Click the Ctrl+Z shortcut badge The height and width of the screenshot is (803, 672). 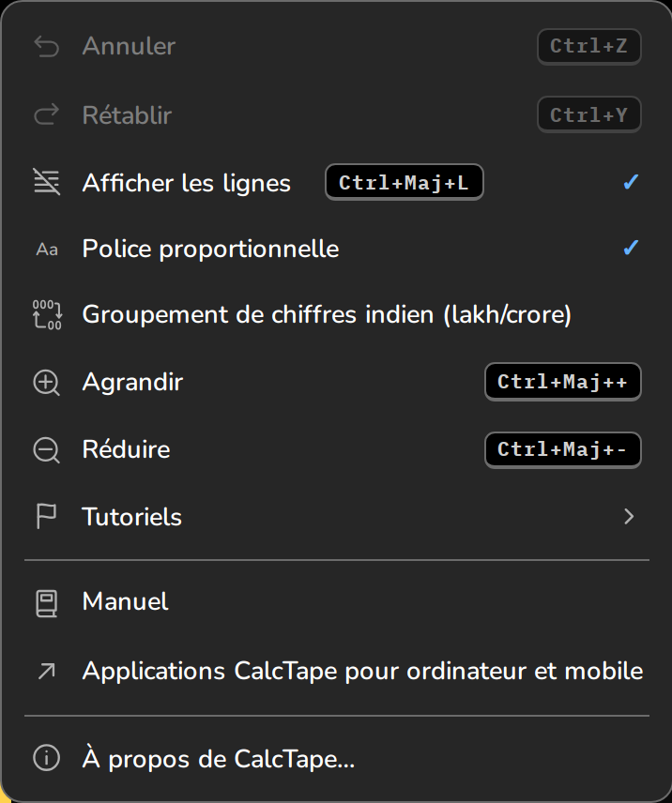pos(589,47)
